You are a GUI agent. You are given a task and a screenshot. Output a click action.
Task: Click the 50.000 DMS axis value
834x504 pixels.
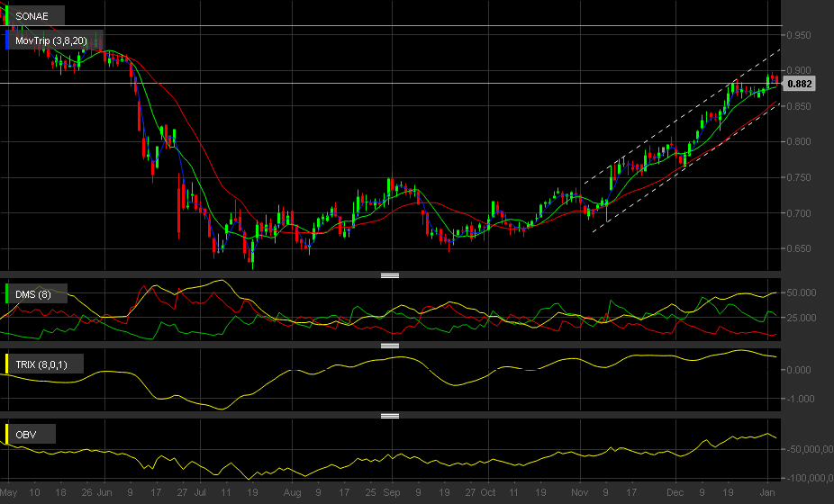point(801,292)
